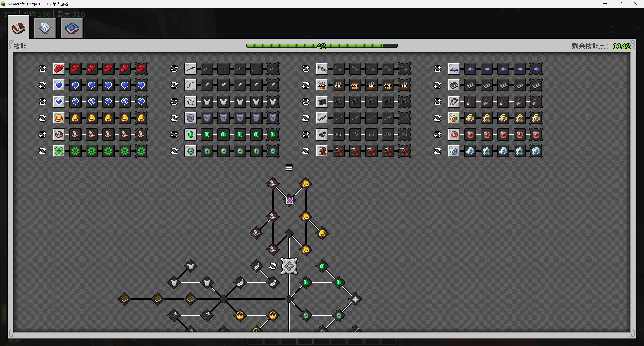This screenshot has width=644, height=346.
Task: Select the highlighted copper green-gem ring skill
Action: [454, 118]
